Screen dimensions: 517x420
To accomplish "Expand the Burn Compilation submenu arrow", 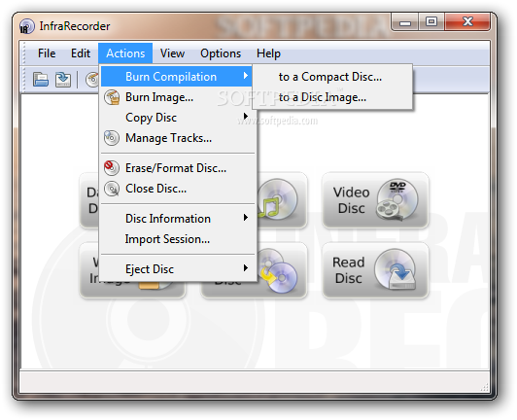I will click(x=245, y=76).
